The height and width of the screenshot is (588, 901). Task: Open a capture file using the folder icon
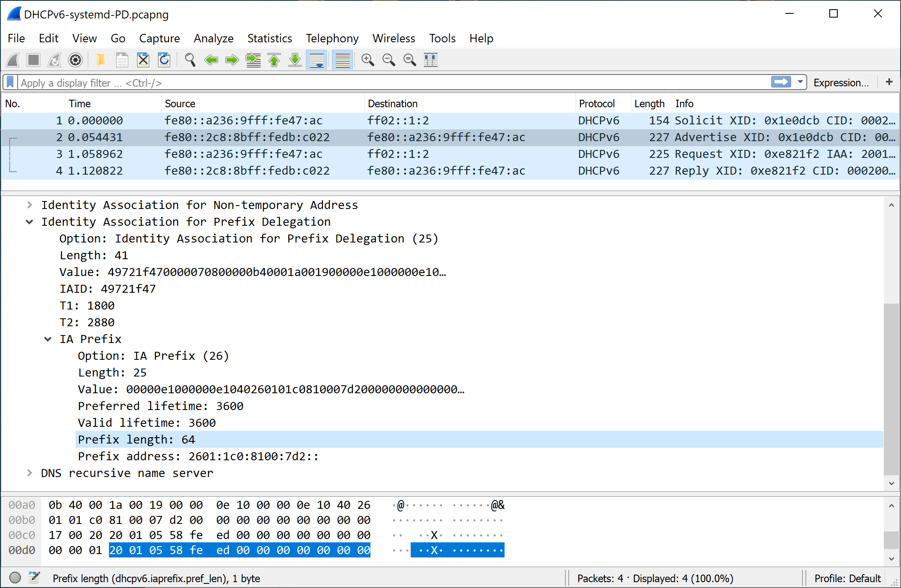[101, 60]
